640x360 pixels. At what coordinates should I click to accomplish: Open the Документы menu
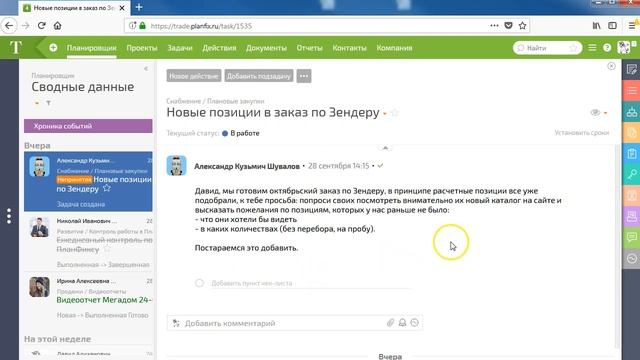coord(266,48)
